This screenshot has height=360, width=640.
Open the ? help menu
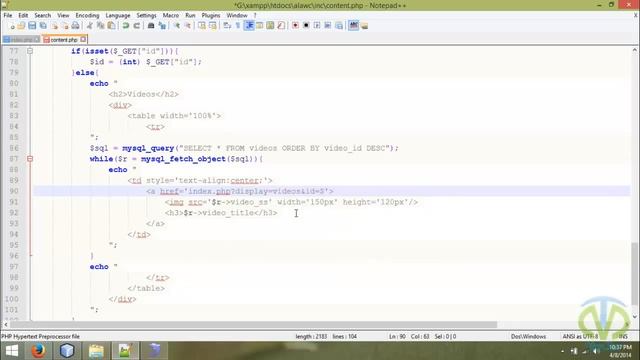[x=255, y=16]
